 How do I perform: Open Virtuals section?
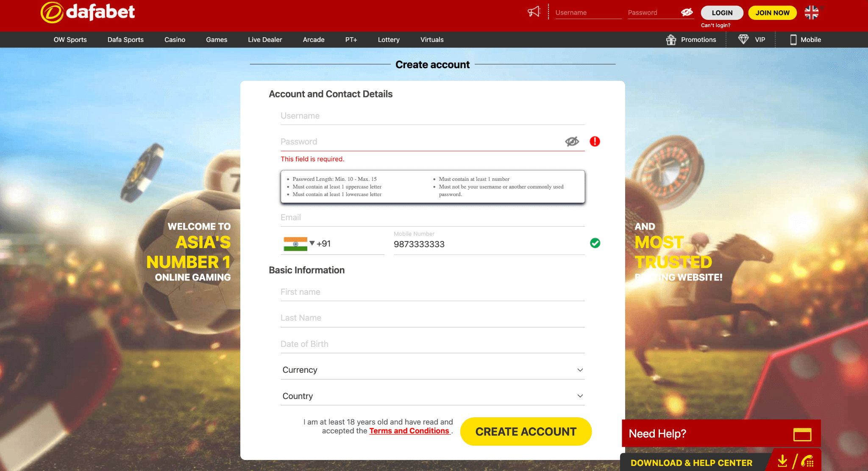(432, 40)
